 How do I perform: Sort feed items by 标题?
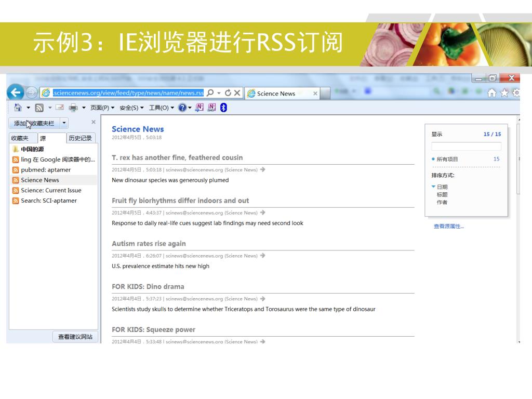pos(442,194)
